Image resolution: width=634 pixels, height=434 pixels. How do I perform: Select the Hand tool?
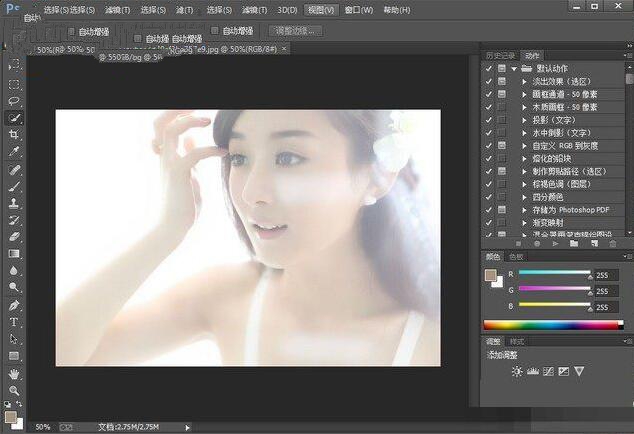pyautogui.click(x=14, y=374)
